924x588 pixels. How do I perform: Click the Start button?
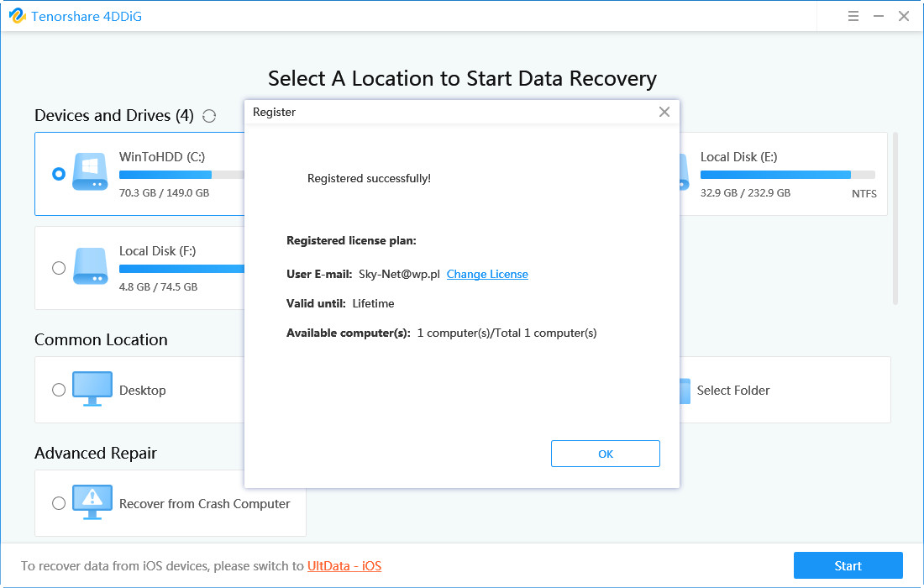coord(848,565)
